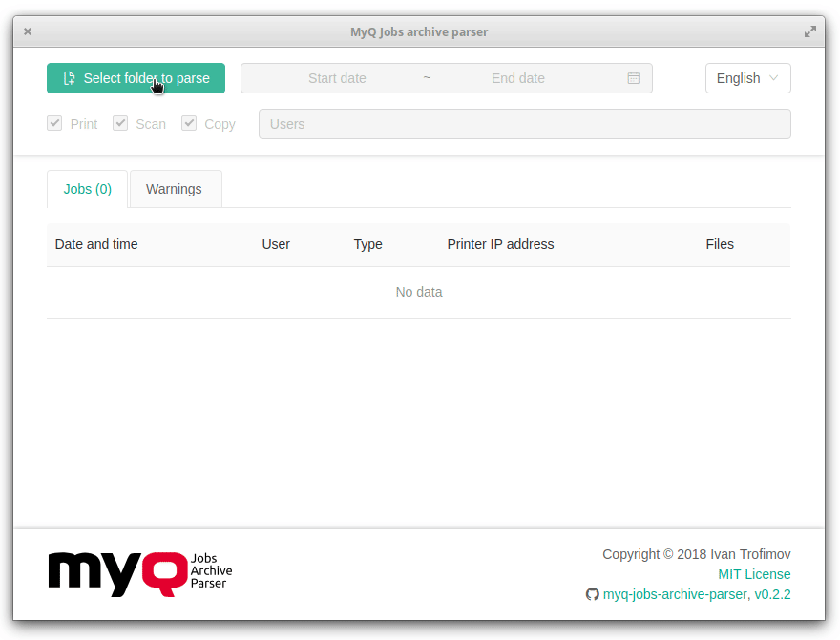840x640 pixels.
Task: Set the End date field
Action: [x=518, y=78]
